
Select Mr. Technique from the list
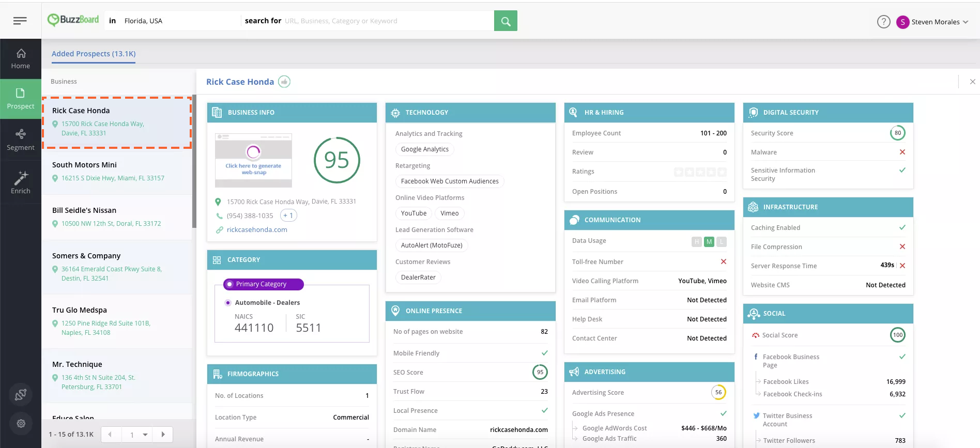tap(117, 376)
